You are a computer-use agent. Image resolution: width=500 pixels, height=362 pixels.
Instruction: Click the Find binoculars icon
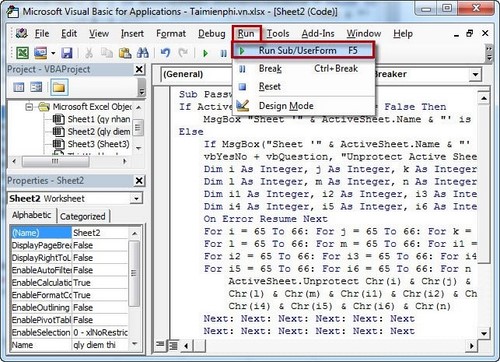coord(143,52)
